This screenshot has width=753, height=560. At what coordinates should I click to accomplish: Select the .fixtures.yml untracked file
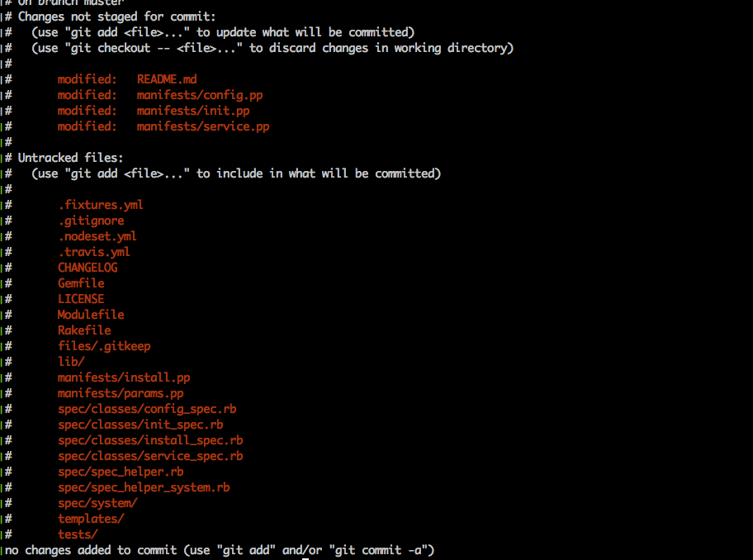click(101, 205)
